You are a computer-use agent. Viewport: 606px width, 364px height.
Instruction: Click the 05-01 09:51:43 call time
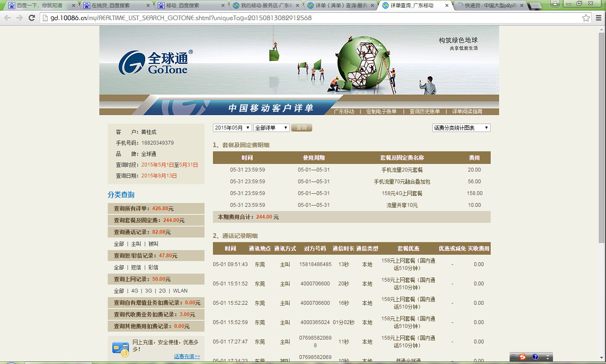pos(230,264)
